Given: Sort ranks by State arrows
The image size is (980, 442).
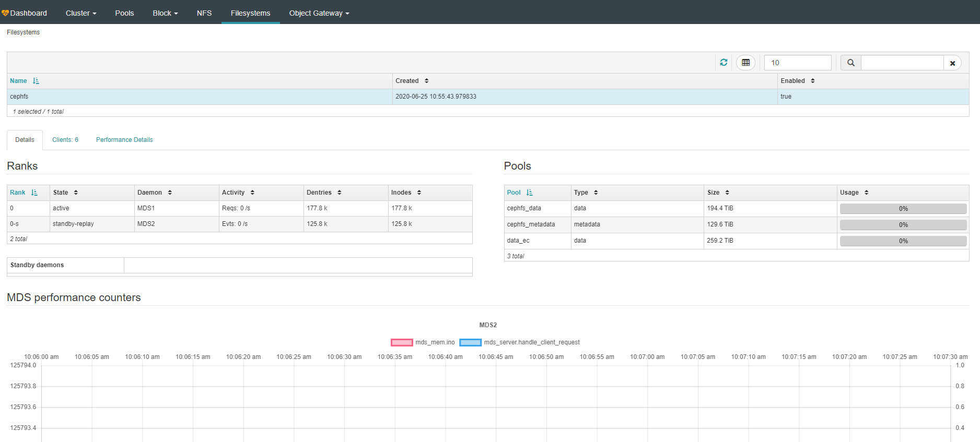Looking at the screenshot, I should pyautogui.click(x=76, y=193).
